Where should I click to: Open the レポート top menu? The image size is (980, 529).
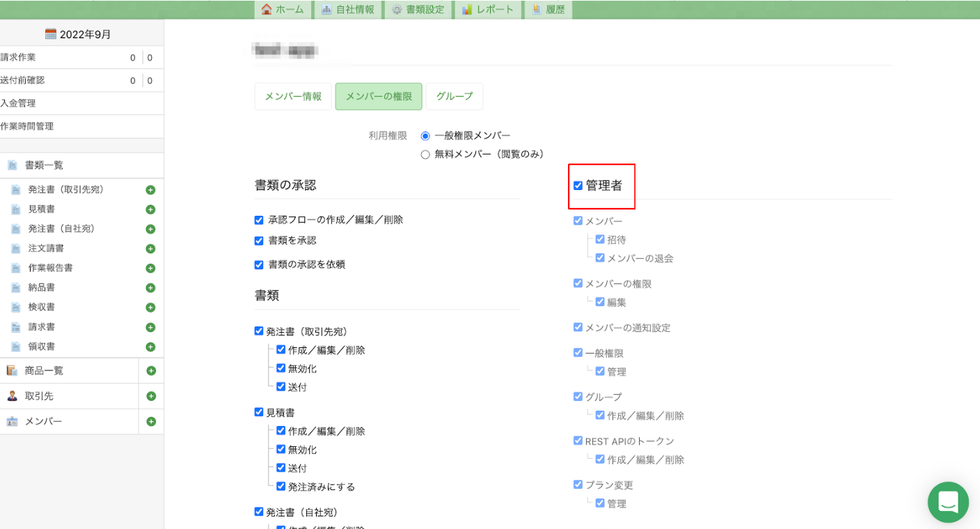(488, 10)
